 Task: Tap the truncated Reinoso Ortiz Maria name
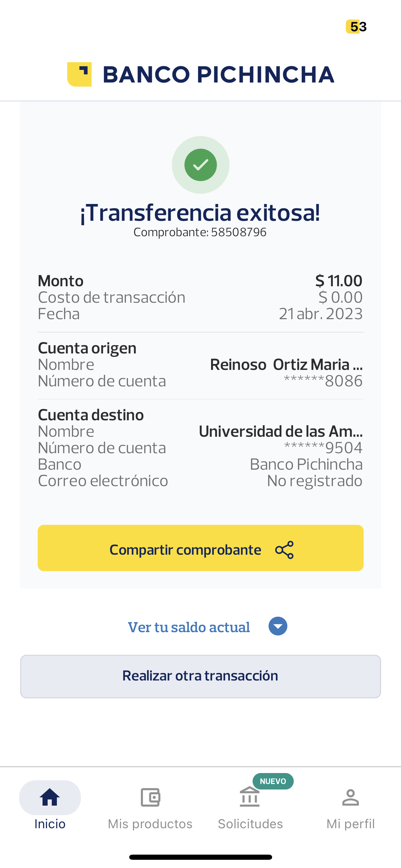click(286, 365)
